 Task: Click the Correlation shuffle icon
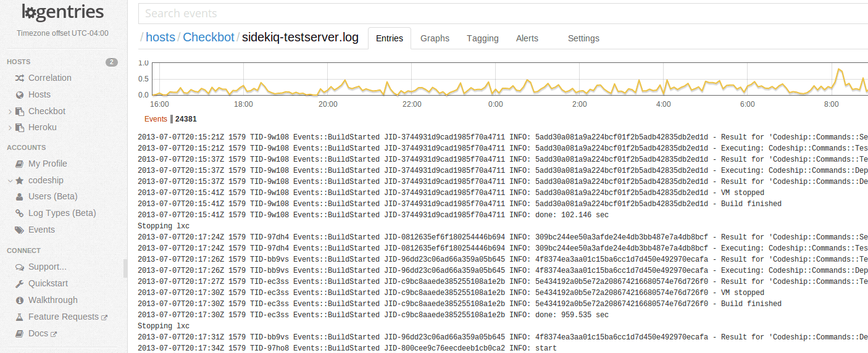(x=20, y=78)
